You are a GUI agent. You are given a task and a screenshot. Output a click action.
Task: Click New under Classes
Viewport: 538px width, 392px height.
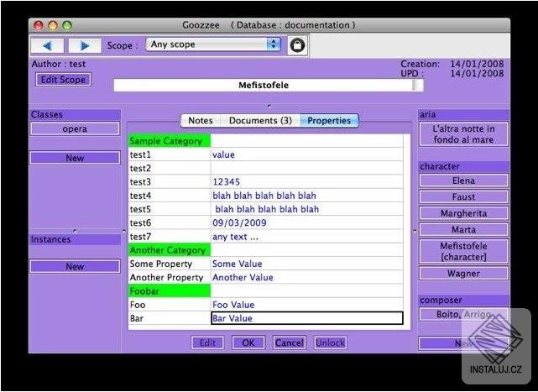coord(75,158)
